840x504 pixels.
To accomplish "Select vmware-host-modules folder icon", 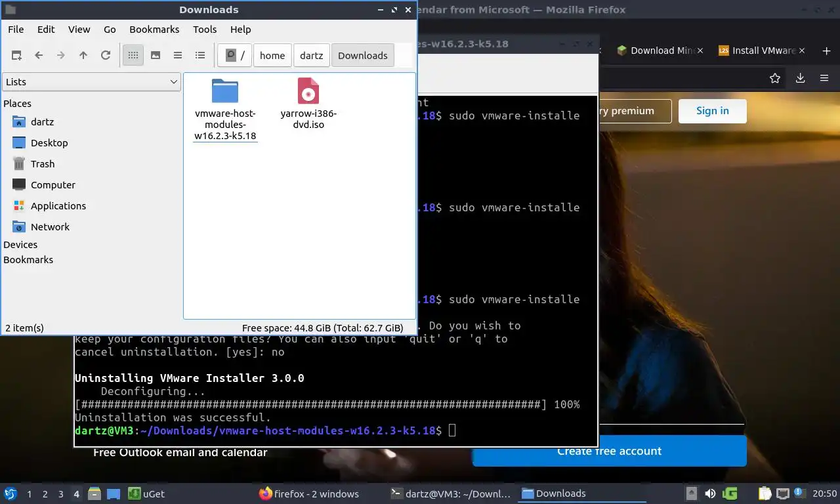I will (225, 91).
